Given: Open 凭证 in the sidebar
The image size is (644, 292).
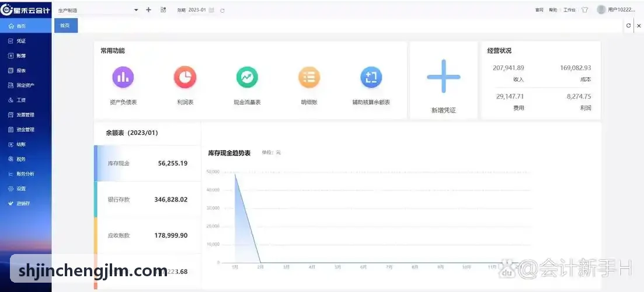Looking at the screenshot, I should click(x=26, y=41).
